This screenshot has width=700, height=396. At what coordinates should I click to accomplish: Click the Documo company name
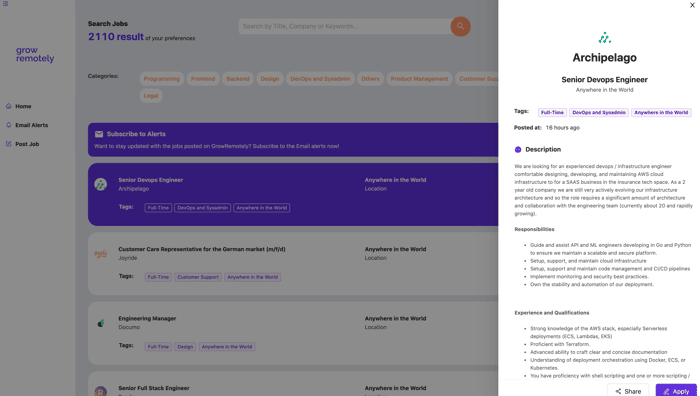tap(129, 327)
